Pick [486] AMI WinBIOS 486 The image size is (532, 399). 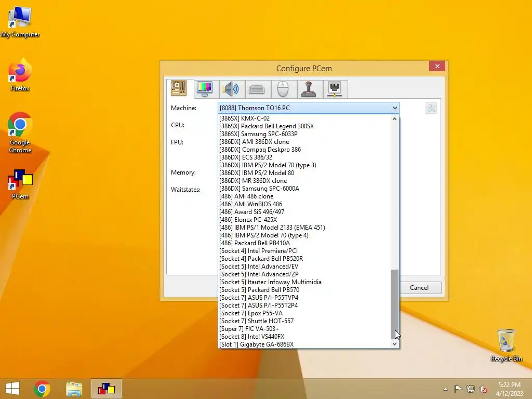pyautogui.click(x=304, y=204)
